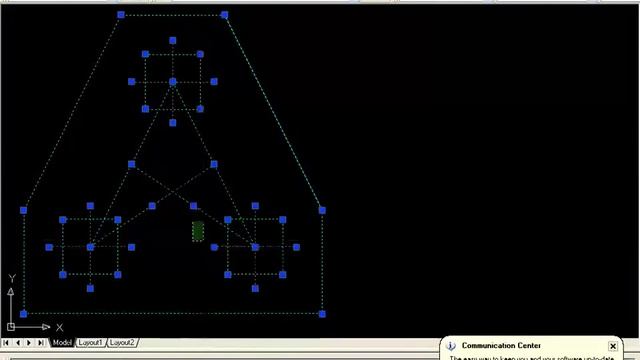Image resolution: width=640 pixels, height=360 pixels.
Task: Select the topmost grip above the top square
Action: [x=173, y=40]
